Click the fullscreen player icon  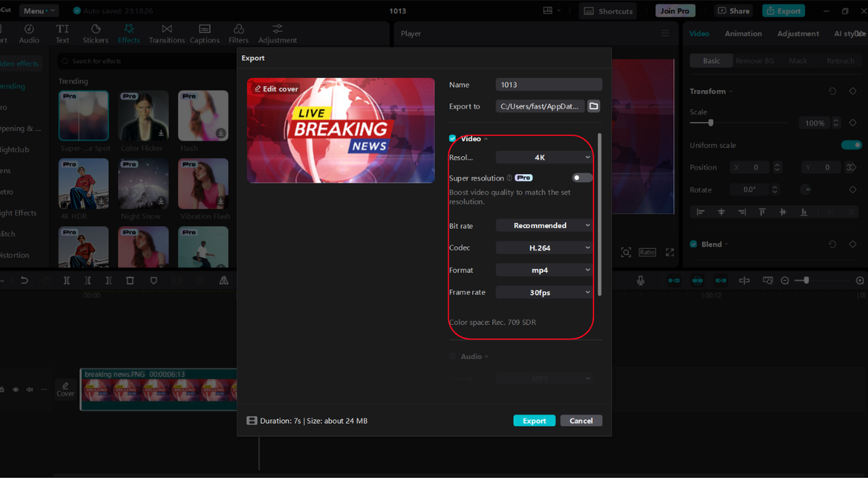pyautogui.click(x=670, y=252)
